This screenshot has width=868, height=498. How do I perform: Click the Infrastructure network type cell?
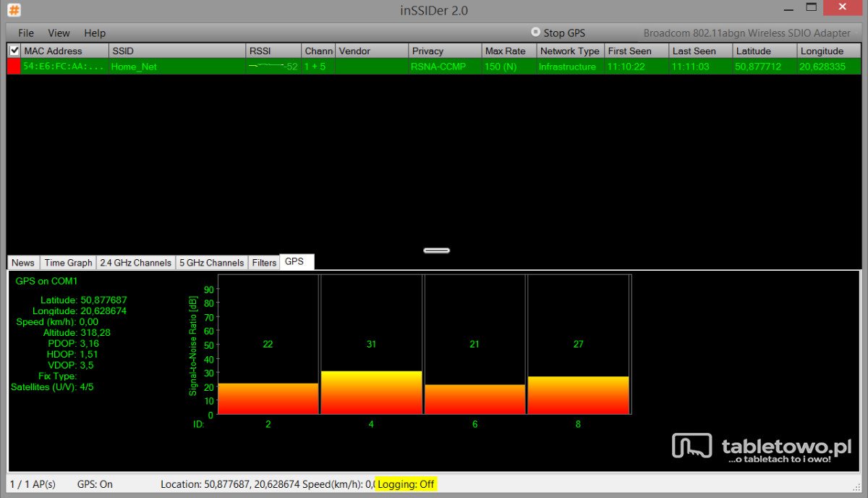pos(571,67)
